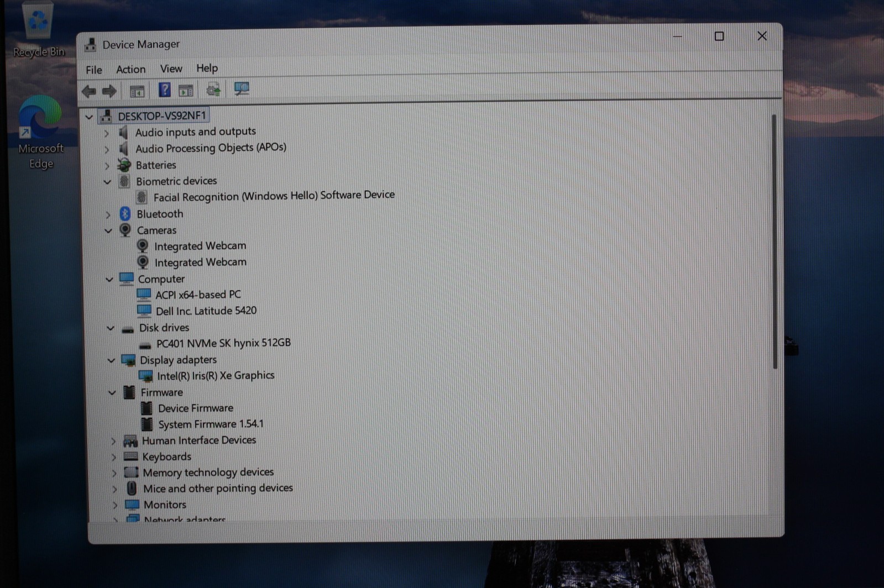Click the Cameras category icon

click(x=125, y=230)
